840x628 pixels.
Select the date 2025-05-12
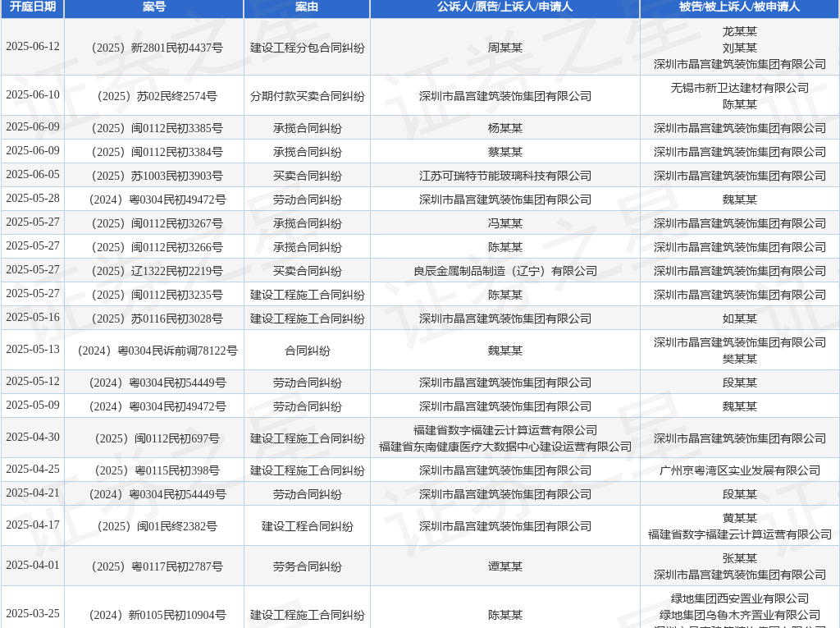[33, 381]
